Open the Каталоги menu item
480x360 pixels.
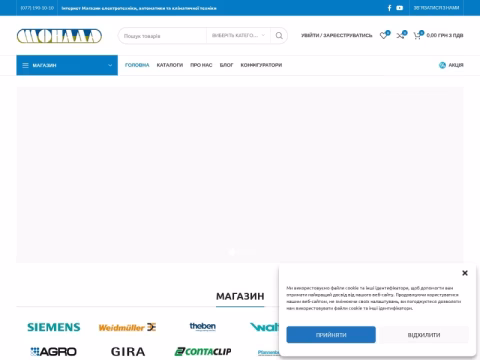click(x=170, y=65)
